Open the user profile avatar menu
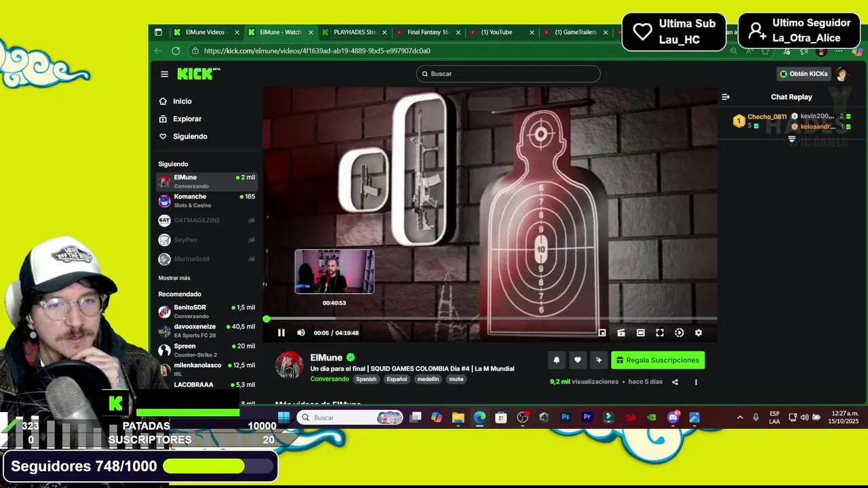Image resolution: width=868 pixels, height=488 pixels. coord(842,74)
